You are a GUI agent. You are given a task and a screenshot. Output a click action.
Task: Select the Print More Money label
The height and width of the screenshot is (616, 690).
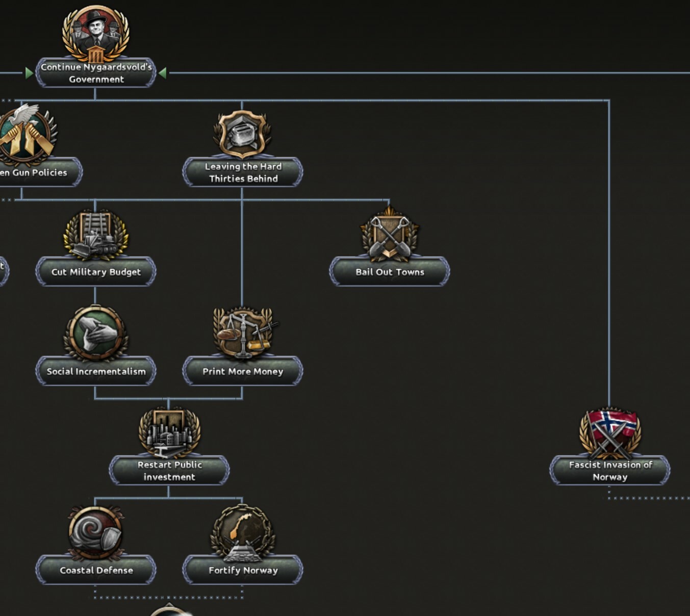tap(243, 371)
